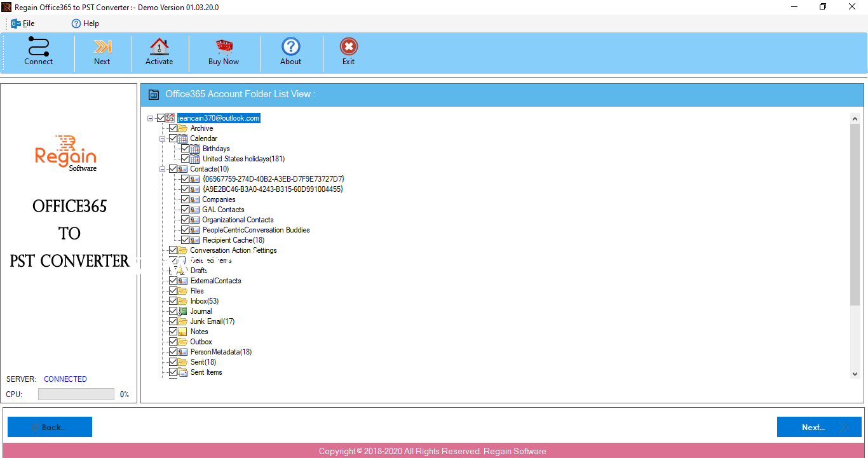Collapse the Calendar tree node
The height and width of the screenshot is (458, 868).
click(x=163, y=138)
